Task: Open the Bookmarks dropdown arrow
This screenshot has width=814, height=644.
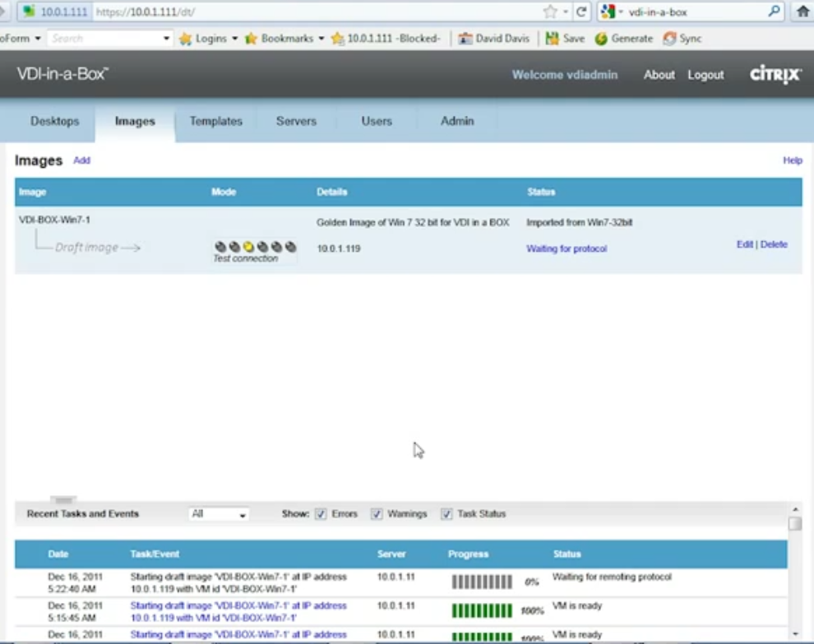Action: [x=321, y=39]
